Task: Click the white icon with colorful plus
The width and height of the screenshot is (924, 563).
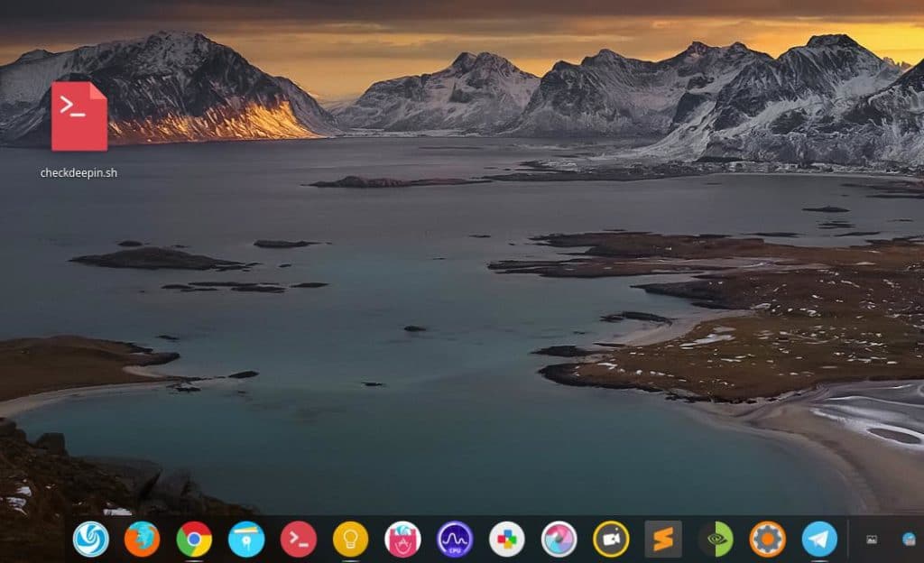Action: pos(507,539)
